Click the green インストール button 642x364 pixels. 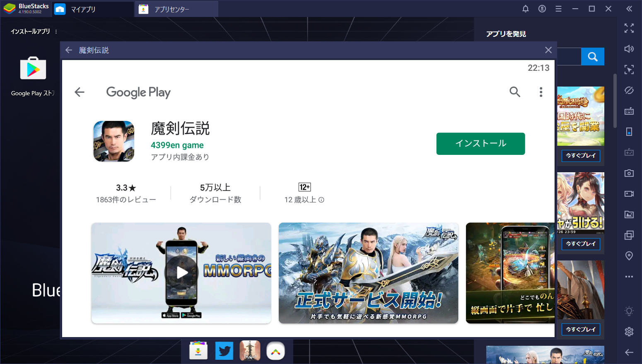(x=480, y=144)
